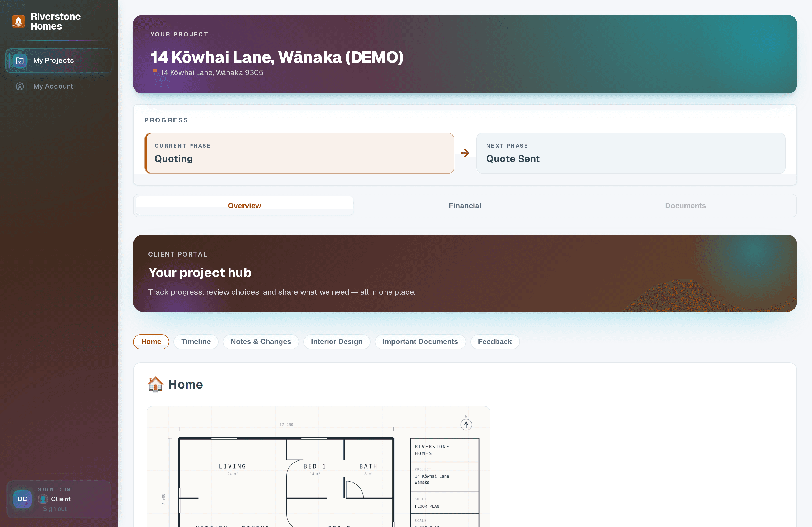The width and height of the screenshot is (812, 527).
Task: Click the PROGRESS section heading
Action: click(166, 120)
